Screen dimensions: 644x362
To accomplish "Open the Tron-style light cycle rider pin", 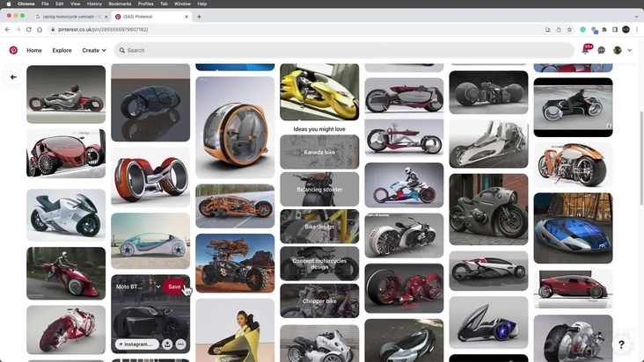I will (x=573, y=107).
